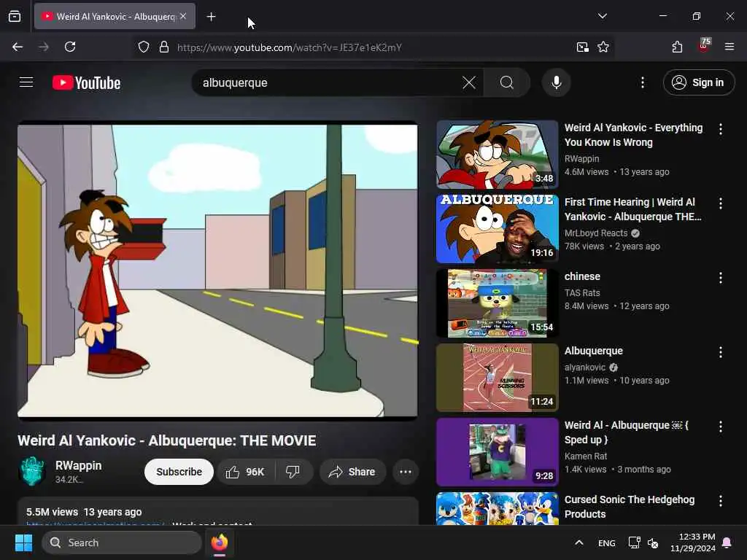747x560 pixels.
Task: Bookmark this page with star
Action: [603, 47]
